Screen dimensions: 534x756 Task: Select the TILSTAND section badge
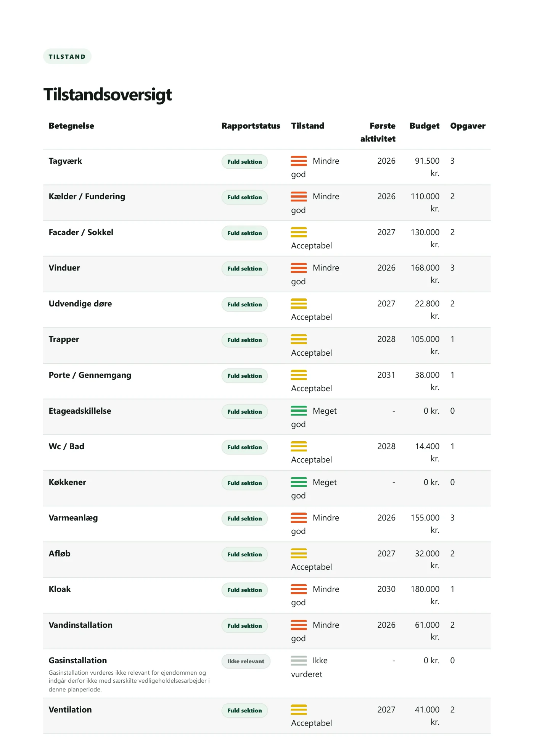click(x=67, y=56)
